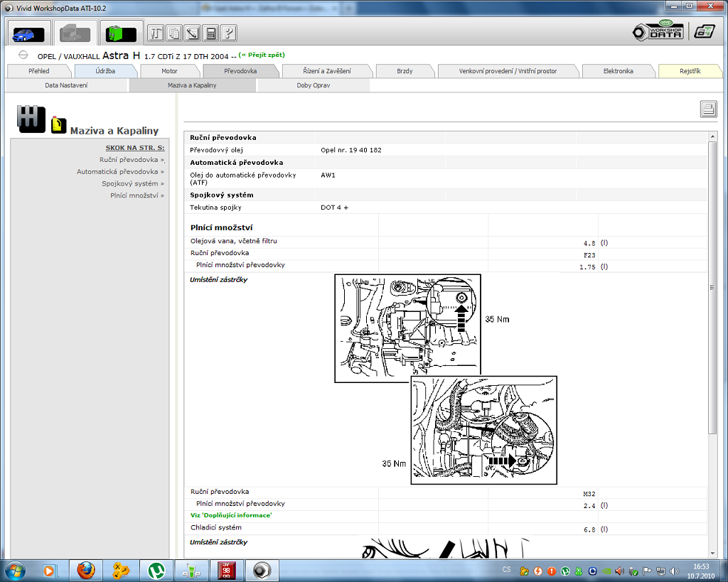This screenshot has width=728, height=582.
Task: Open help with the question mark icon
Action: click(229, 33)
